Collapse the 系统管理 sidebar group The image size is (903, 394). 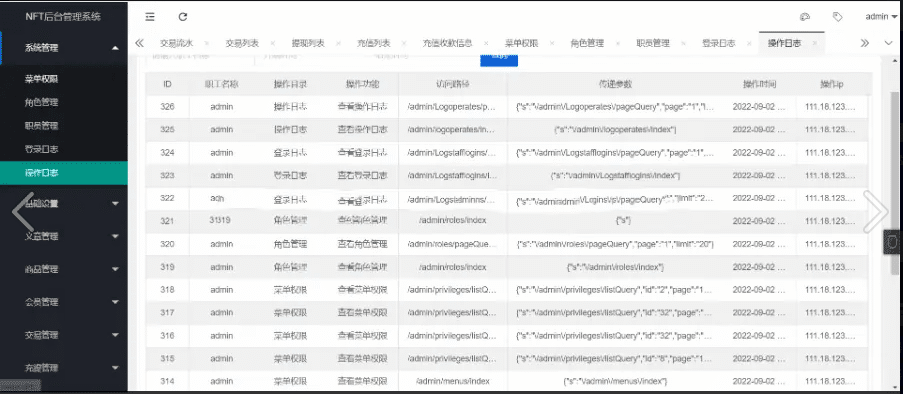64,48
